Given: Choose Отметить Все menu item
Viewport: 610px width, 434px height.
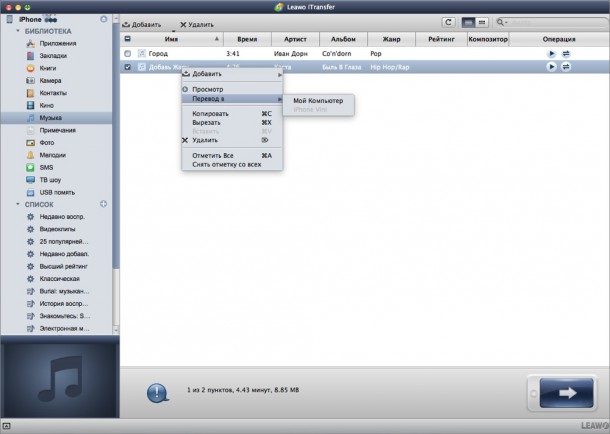Looking at the screenshot, I should click(232, 156).
